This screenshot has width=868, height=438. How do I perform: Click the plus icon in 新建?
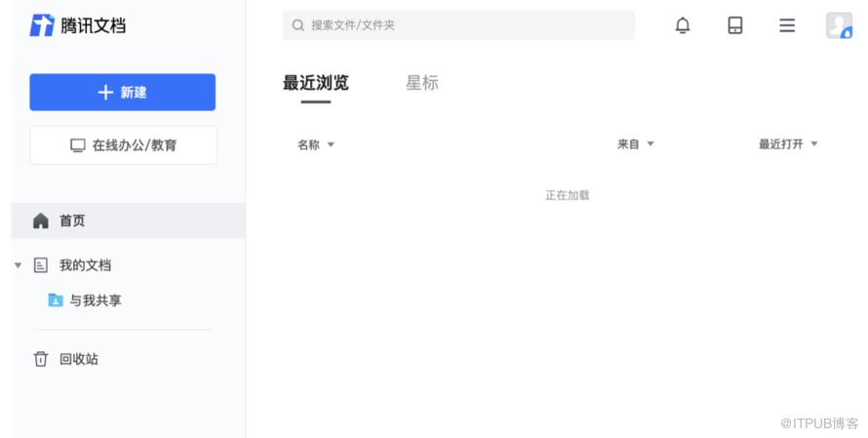pos(105,93)
